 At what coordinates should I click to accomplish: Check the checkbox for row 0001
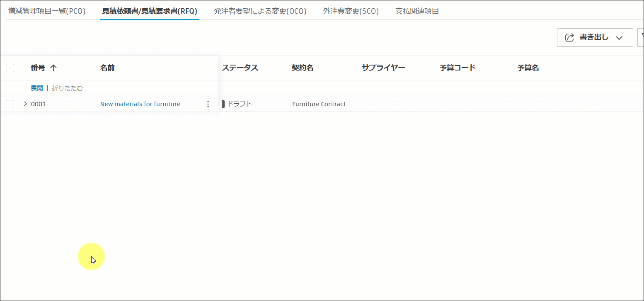(10, 104)
